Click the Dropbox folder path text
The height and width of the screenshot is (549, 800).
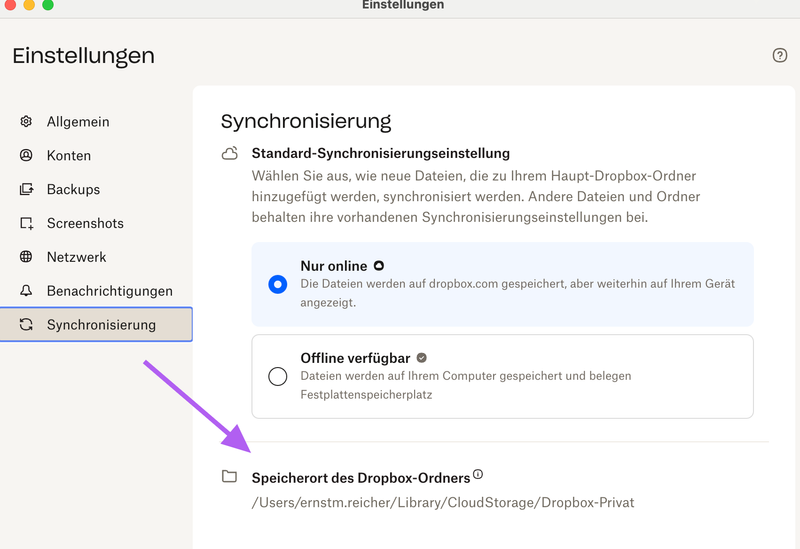click(442, 502)
